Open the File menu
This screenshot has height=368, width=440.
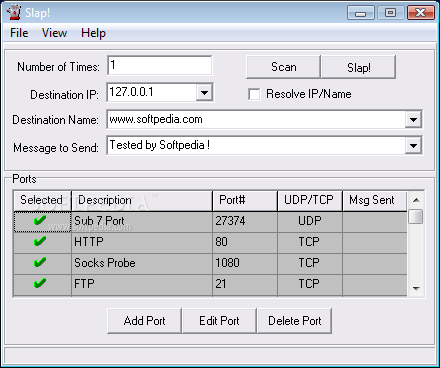19,33
